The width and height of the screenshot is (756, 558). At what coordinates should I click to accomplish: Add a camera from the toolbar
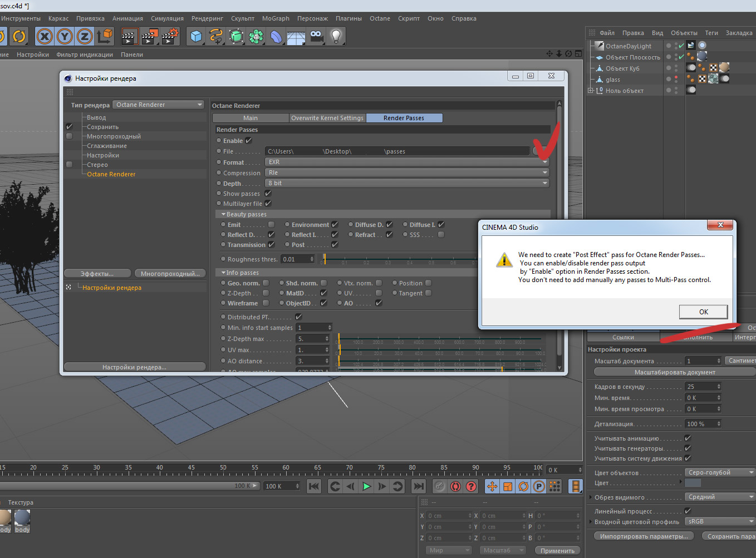(x=316, y=37)
